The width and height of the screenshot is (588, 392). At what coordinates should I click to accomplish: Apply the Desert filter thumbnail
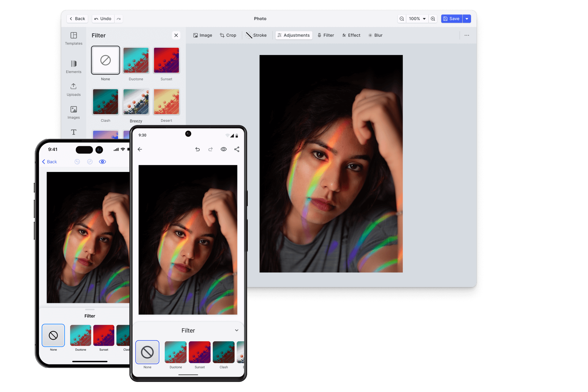coord(166,102)
